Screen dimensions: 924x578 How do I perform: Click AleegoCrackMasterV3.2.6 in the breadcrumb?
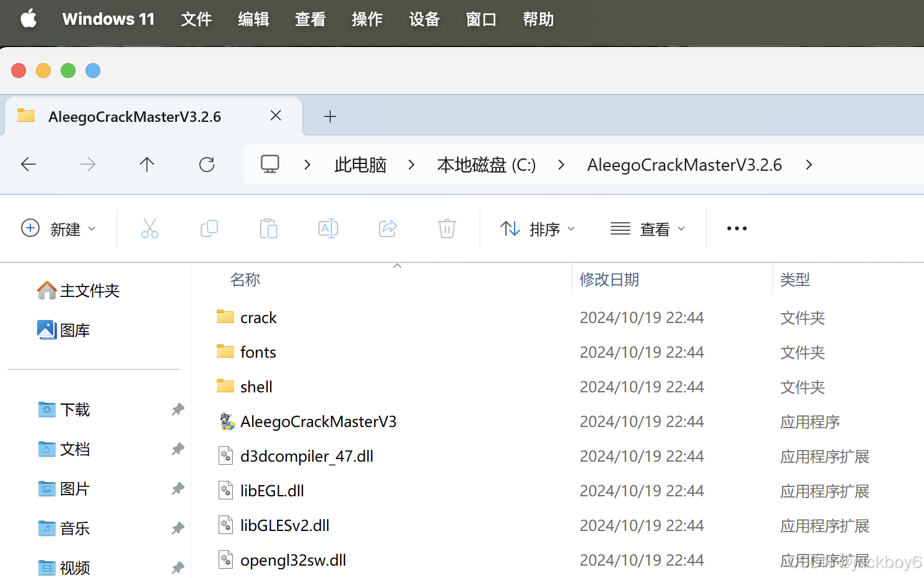click(x=684, y=165)
